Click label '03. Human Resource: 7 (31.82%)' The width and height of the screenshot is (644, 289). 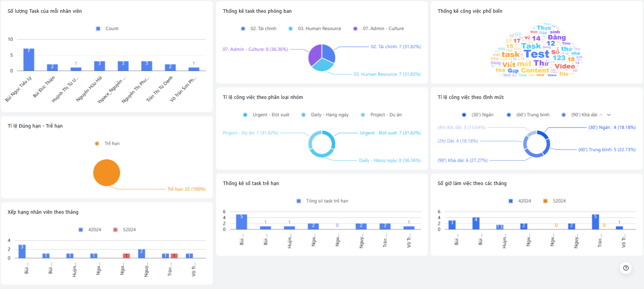point(387,74)
